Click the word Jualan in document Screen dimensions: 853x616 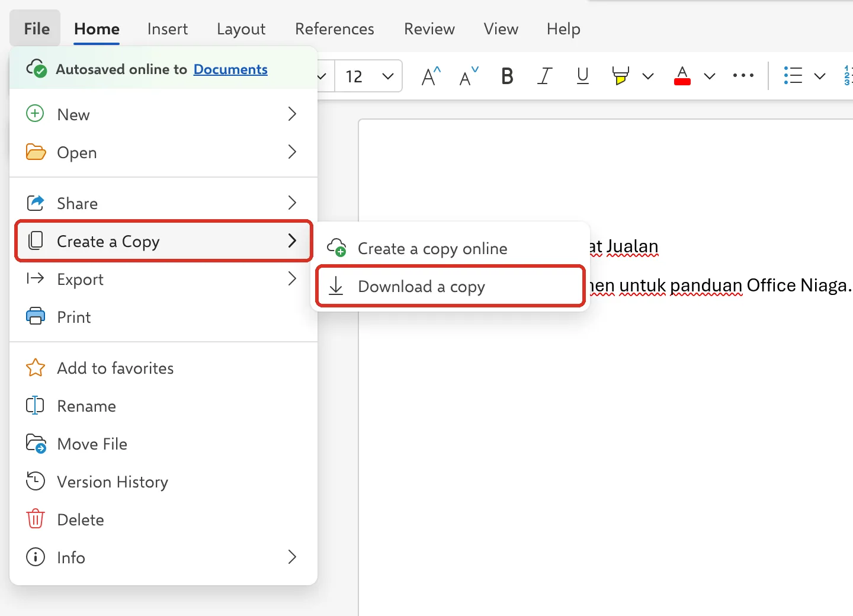click(632, 246)
